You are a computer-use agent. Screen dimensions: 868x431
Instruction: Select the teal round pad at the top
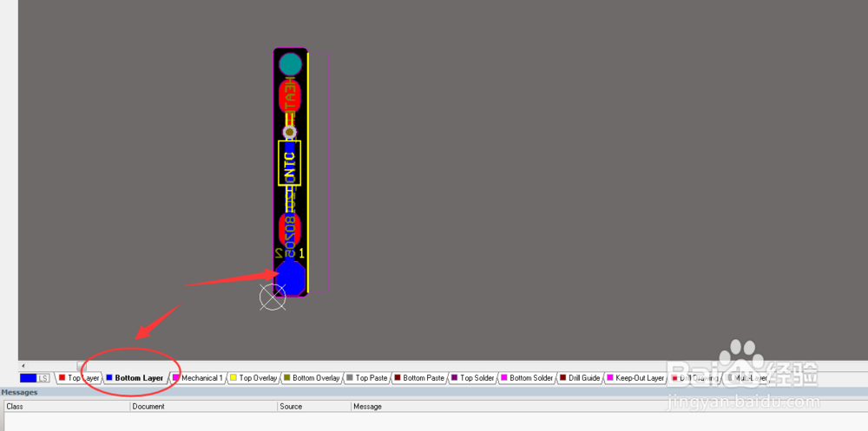tap(290, 64)
